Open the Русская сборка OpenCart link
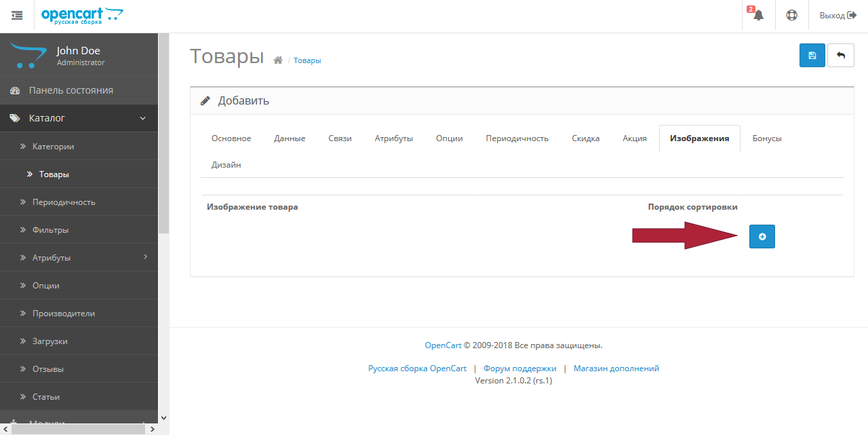Image resolution: width=868 pixels, height=435 pixels. coord(418,368)
